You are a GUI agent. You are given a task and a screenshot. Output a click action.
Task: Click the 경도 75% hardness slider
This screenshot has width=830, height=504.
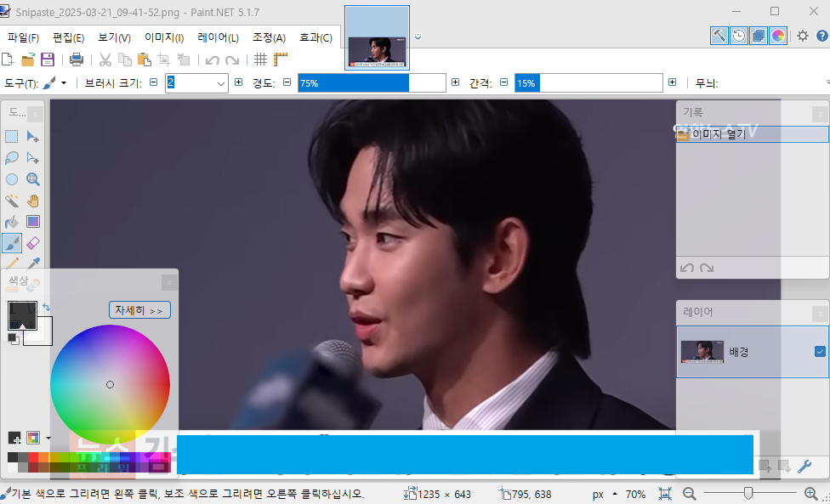(x=372, y=83)
